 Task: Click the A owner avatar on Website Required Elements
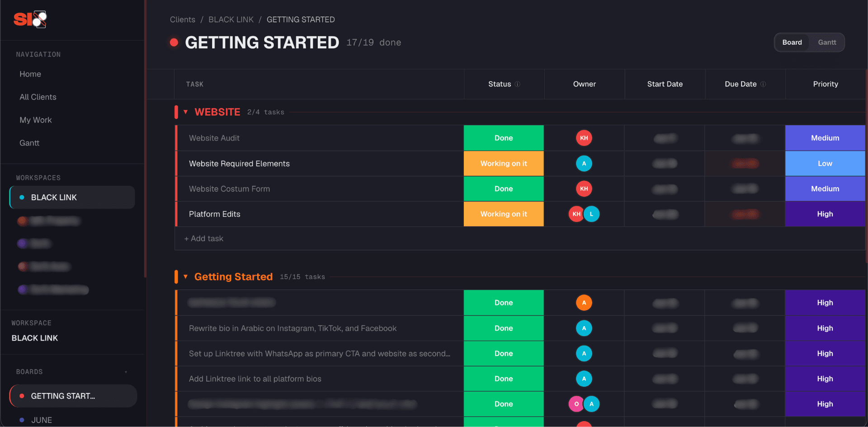[x=584, y=163]
